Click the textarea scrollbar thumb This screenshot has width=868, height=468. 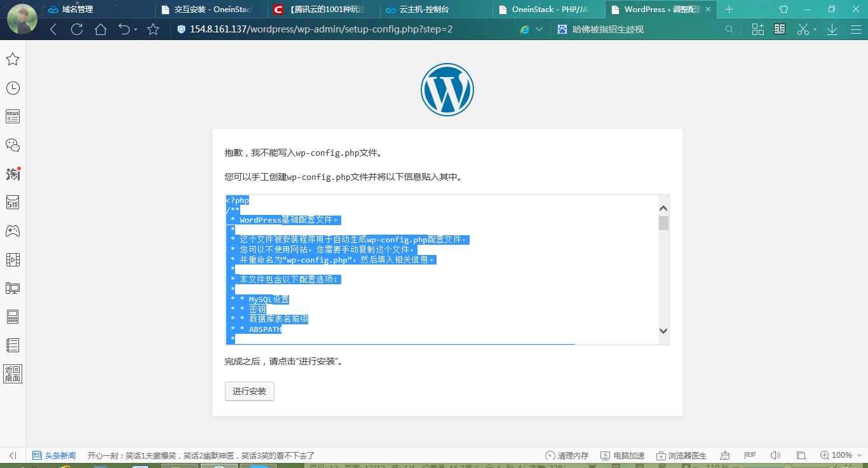click(663, 223)
